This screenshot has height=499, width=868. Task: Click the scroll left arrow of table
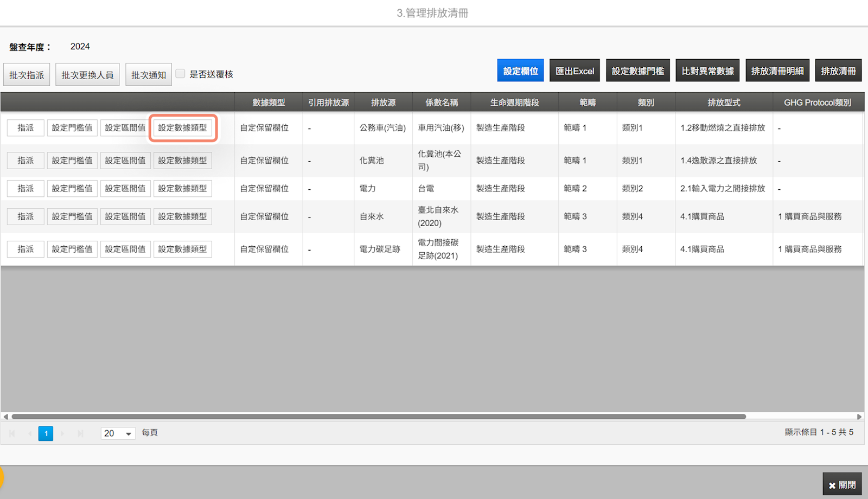(x=5, y=417)
